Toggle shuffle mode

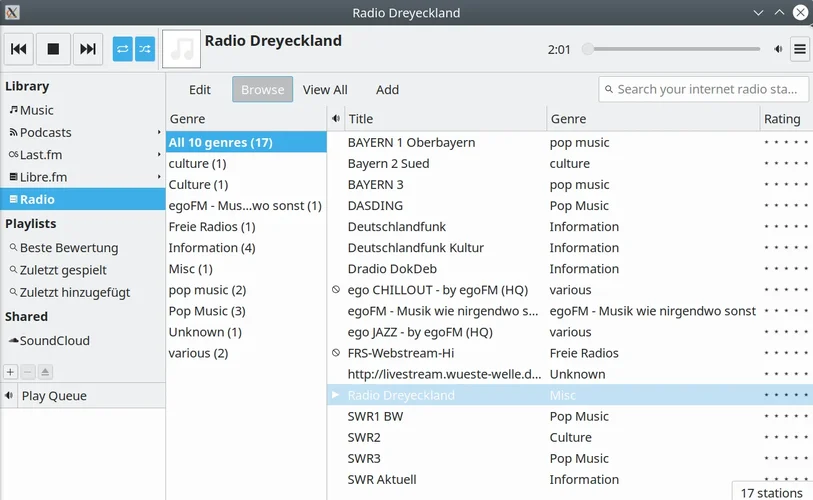pos(146,49)
